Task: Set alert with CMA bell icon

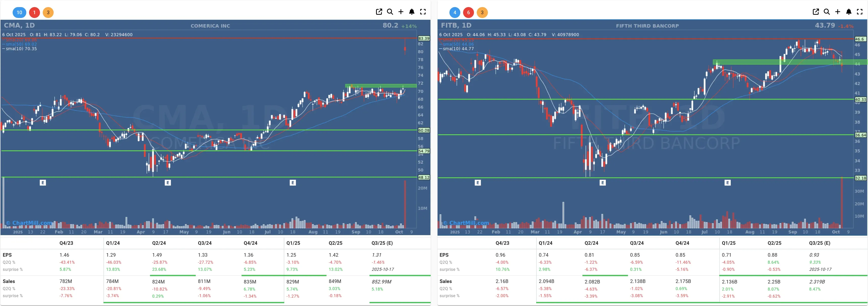Action: pyautogui.click(x=412, y=12)
